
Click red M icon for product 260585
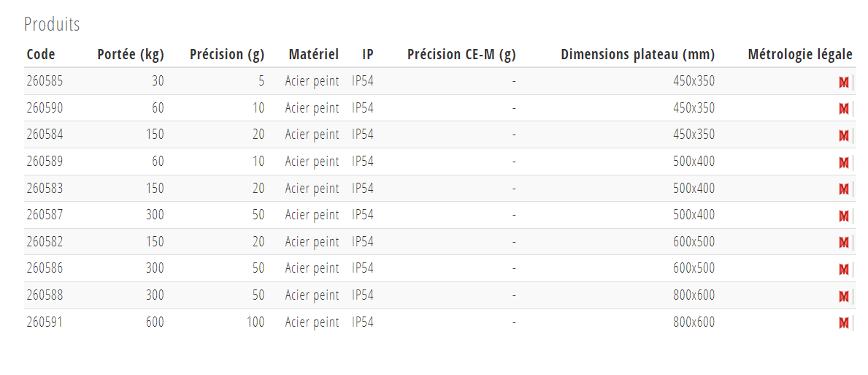844,82
